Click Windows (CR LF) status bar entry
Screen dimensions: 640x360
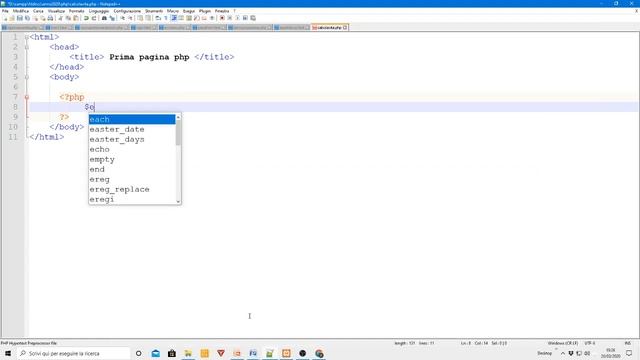[562, 343]
